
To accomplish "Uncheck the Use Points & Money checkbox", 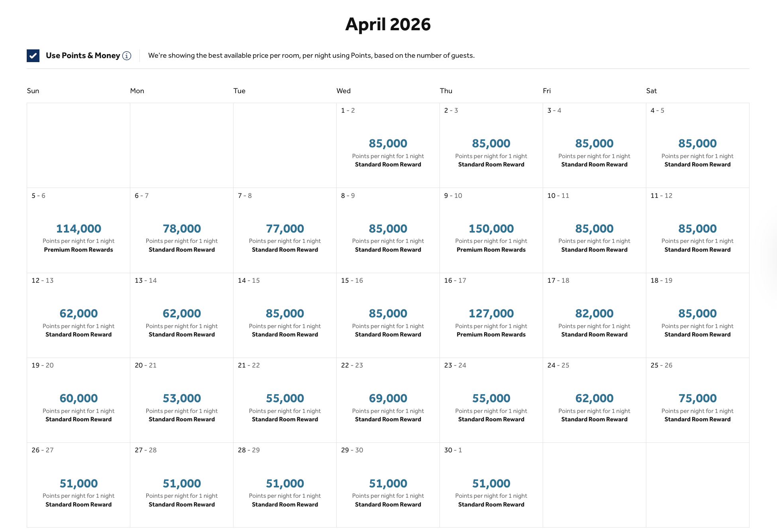I will (33, 56).
